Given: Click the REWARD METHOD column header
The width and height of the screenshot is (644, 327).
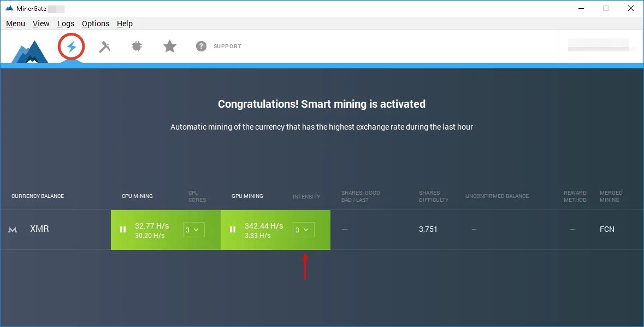Looking at the screenshot, I should pos(575,196).
